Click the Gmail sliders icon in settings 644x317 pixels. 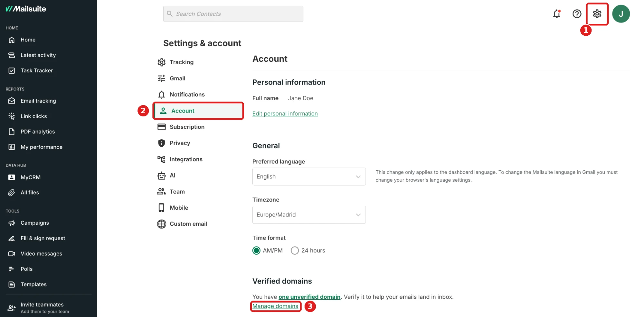[161, 78]
